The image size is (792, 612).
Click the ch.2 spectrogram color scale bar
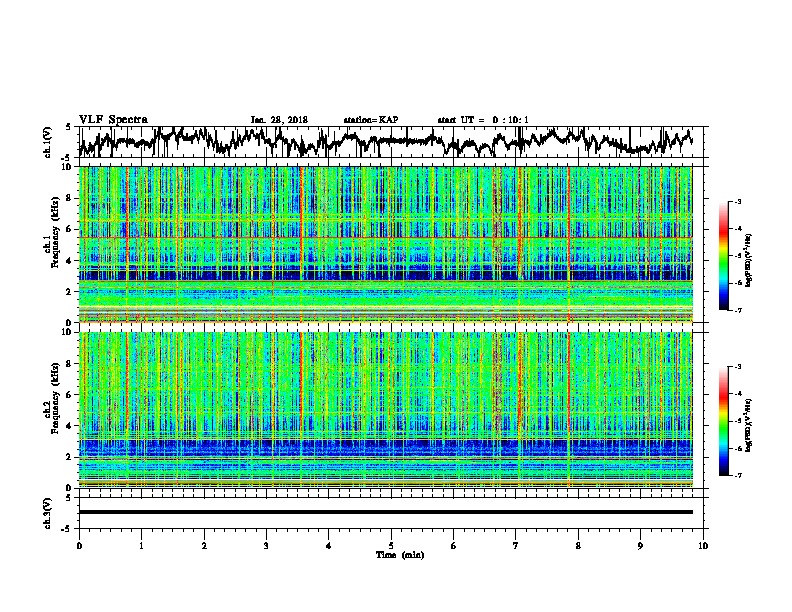point(723,421)
